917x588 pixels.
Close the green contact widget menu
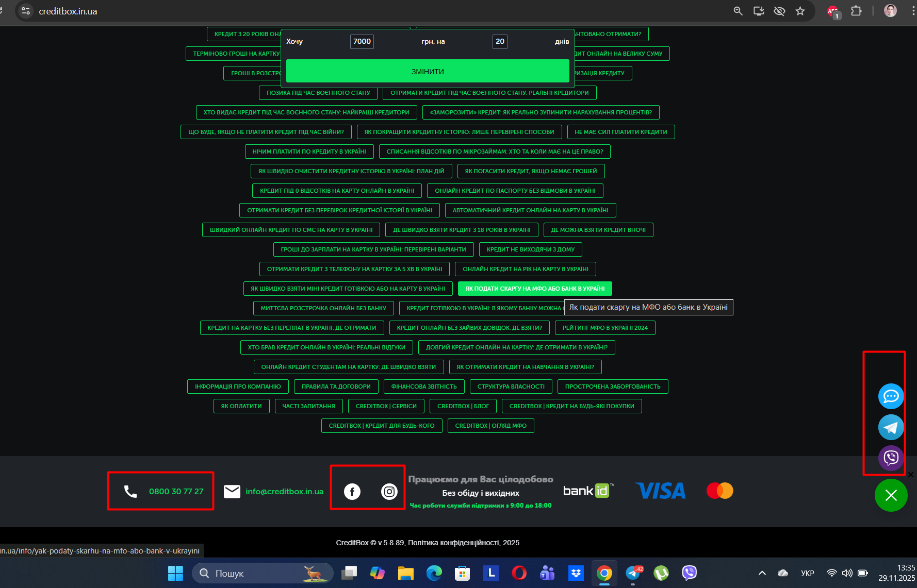(x=891, y=495)
